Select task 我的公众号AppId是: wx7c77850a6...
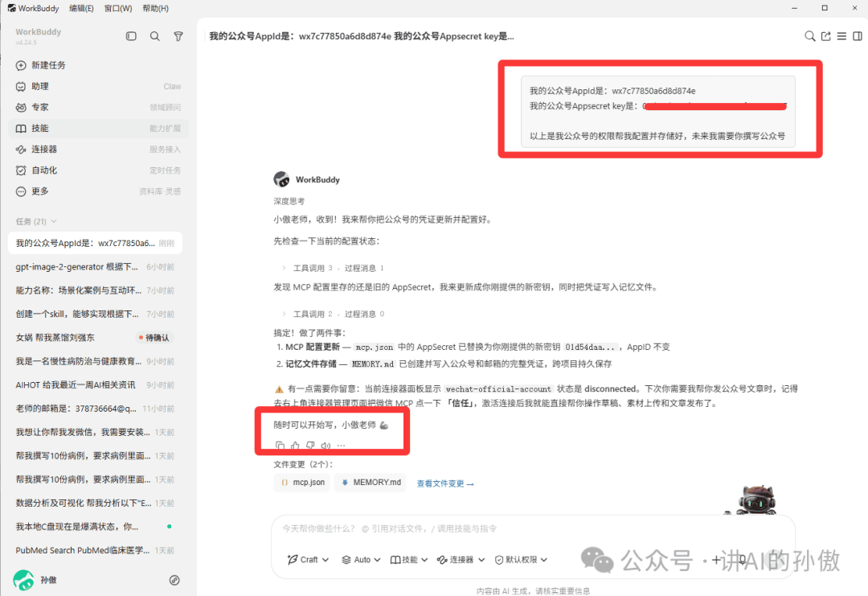This screenshot has height=596, width=868. click(95, 243)
